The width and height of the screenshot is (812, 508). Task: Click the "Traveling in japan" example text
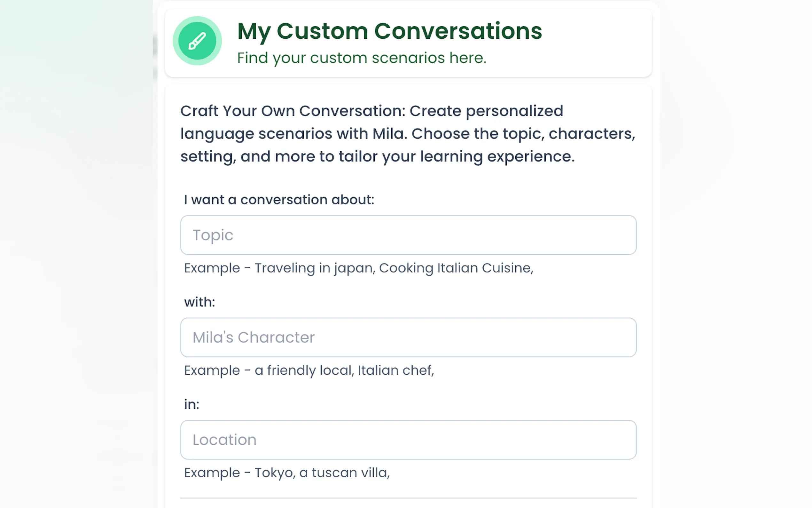[x=315, y=268]
